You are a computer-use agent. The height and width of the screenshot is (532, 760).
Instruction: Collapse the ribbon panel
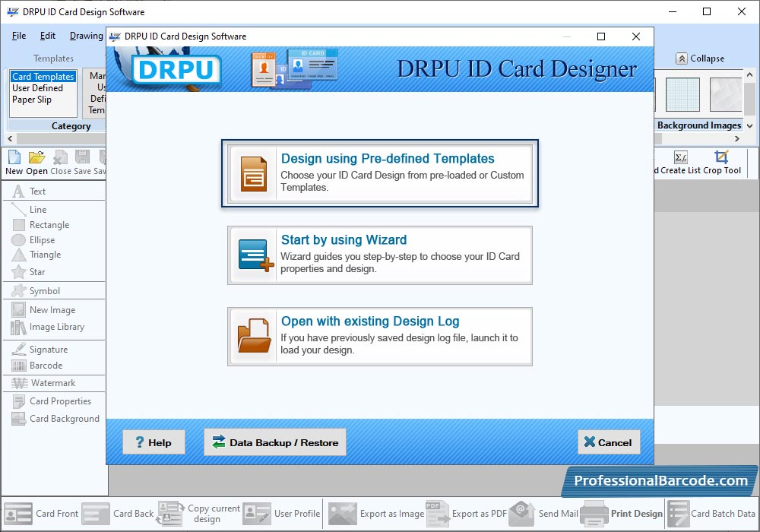701,59
